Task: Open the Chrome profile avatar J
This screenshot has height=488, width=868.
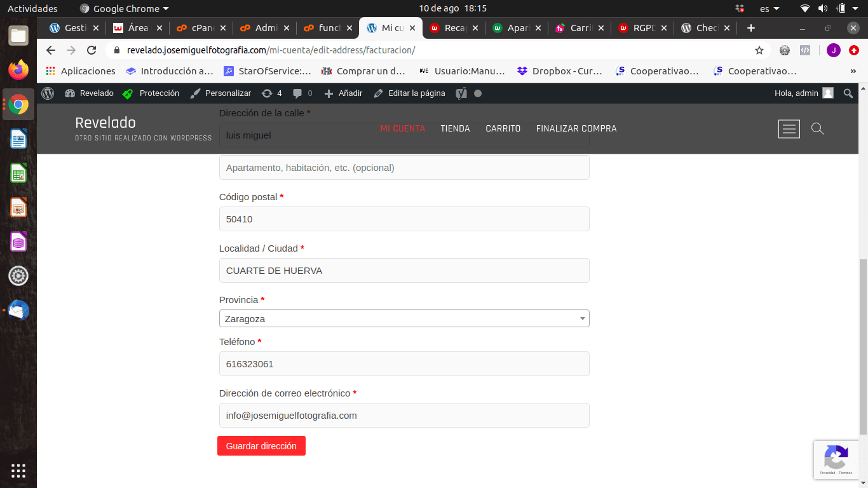Action: (x=833, y=50)
